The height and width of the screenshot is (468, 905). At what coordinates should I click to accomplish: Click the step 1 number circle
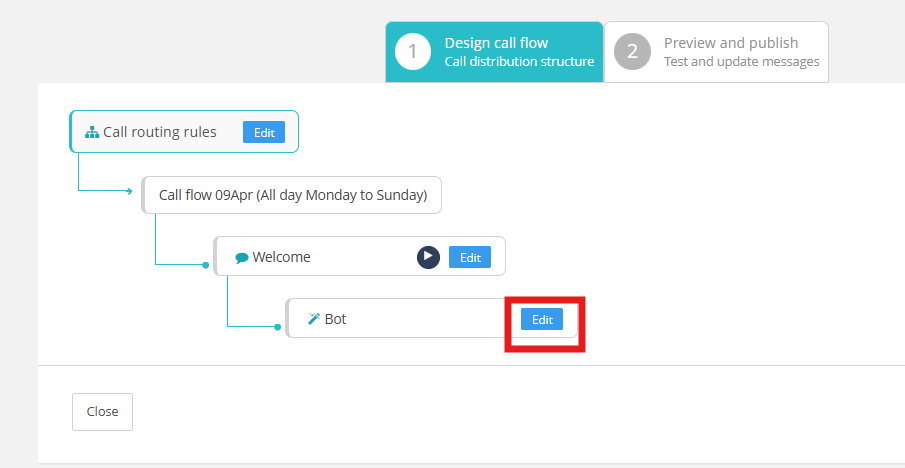click(x=412, y=51)
